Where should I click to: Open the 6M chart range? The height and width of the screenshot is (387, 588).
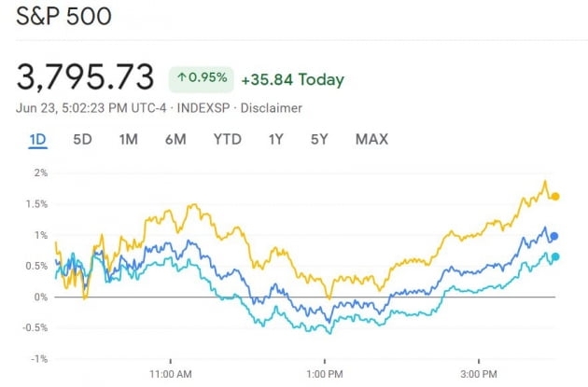[175, 140]
